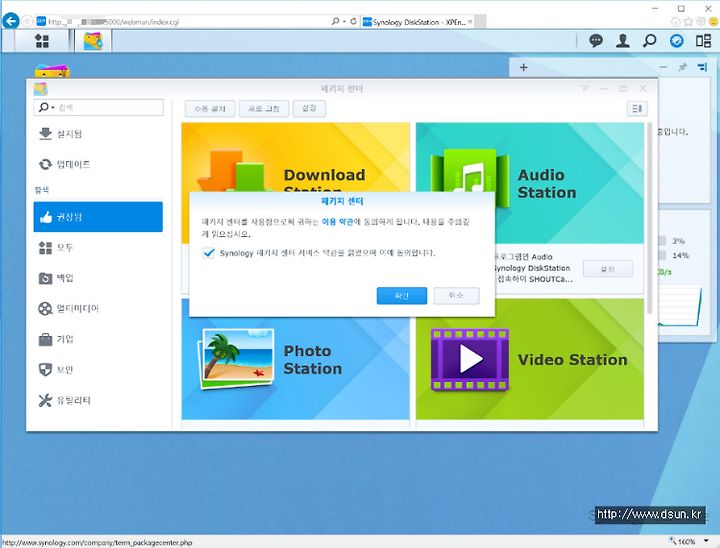
Task: Select the 모두 (All) sidebar category
Action: pos(98,248)
